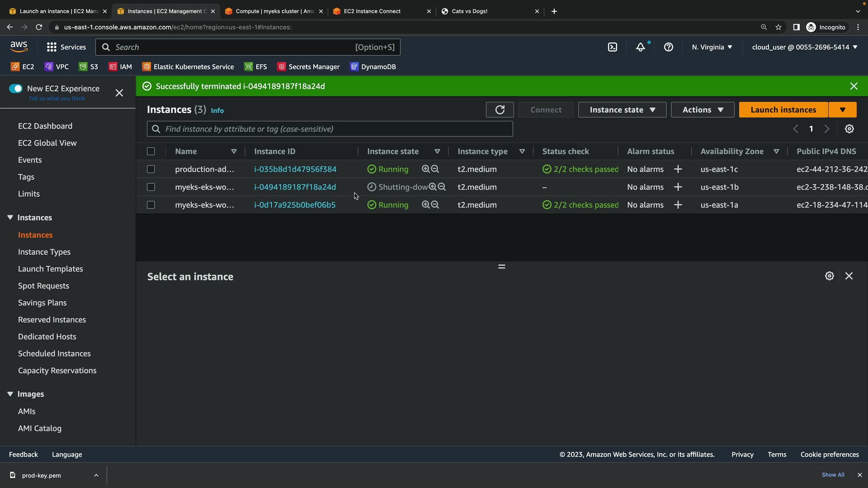The width and height of the screenshot is (868, 488).
Task: Check the production-ad instance row
Action: tap(151, 169)
